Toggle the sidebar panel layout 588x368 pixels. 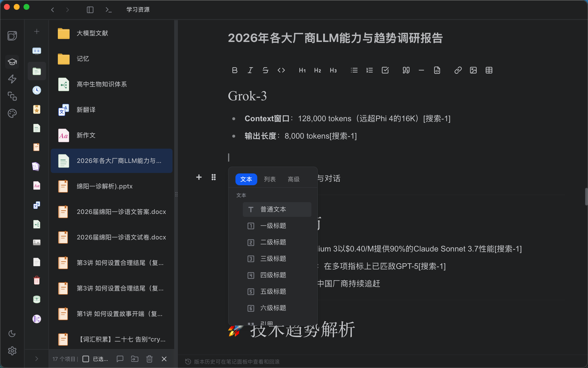[90, 10]
